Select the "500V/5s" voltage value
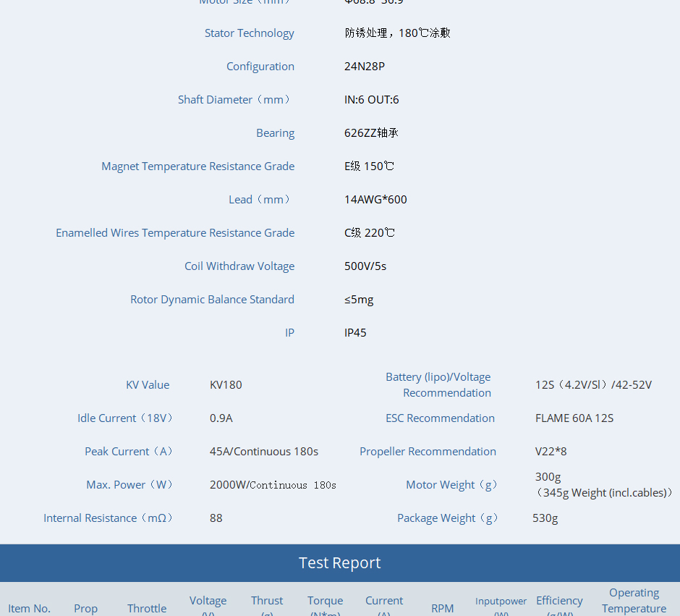 click(365, 266)
